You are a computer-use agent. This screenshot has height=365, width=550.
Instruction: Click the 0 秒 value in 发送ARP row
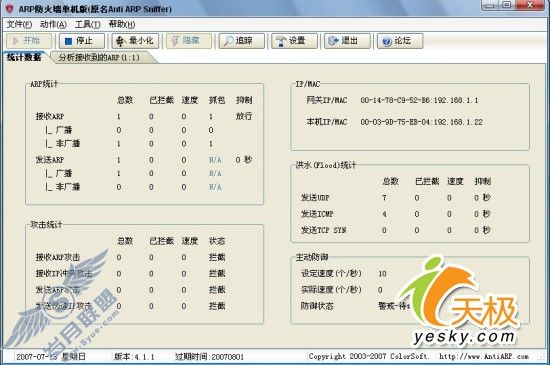click(244, 160)
